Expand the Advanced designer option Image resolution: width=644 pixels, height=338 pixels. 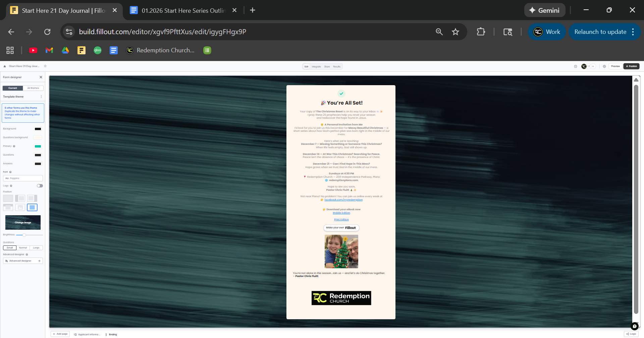23,261
